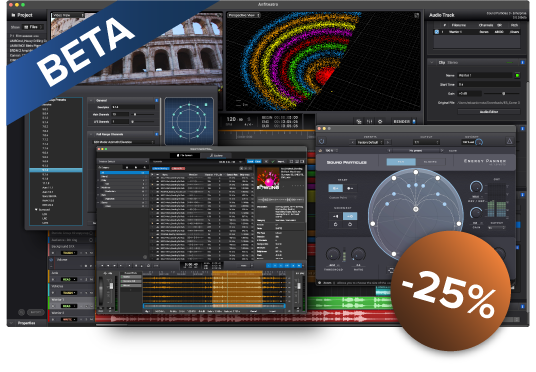This screenshot has width=536, height=372.
Task: Adjust the clip Gain slider handle
Action: (504, 93)
